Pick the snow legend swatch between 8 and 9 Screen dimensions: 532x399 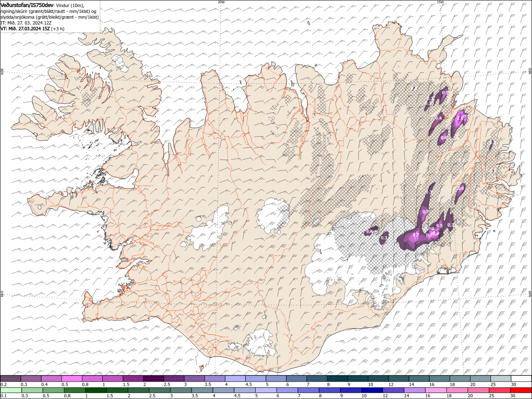point(337,379)
